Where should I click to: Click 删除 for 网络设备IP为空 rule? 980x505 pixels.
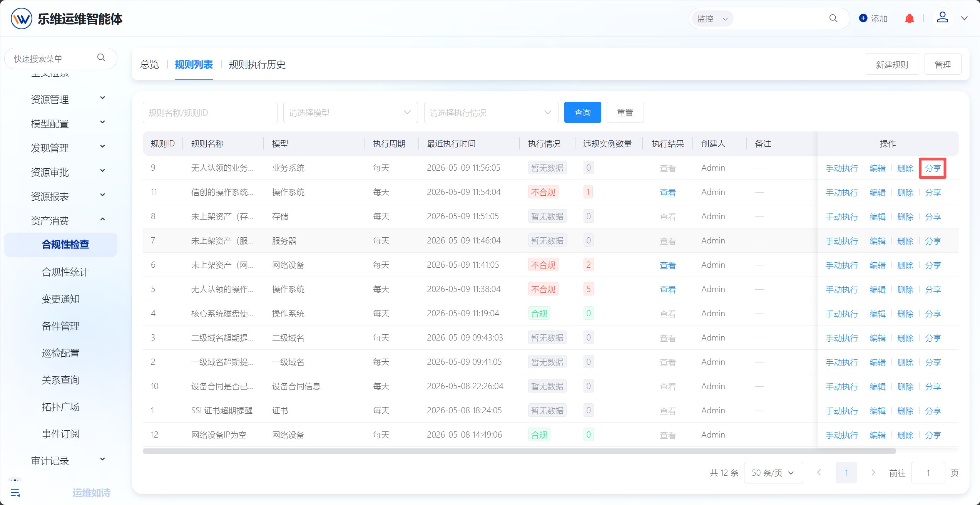905,435
